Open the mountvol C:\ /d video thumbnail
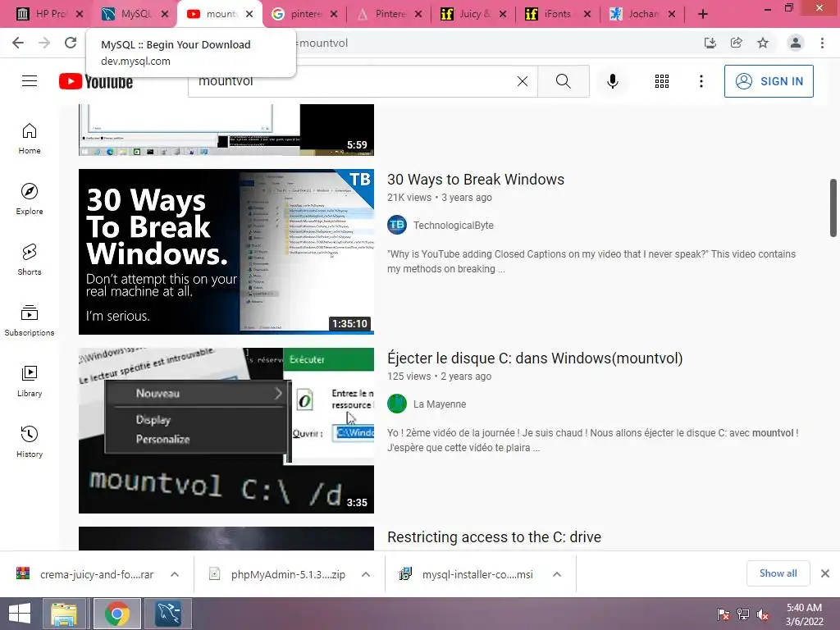Screen dimensions: 840x630 (226, 431)
